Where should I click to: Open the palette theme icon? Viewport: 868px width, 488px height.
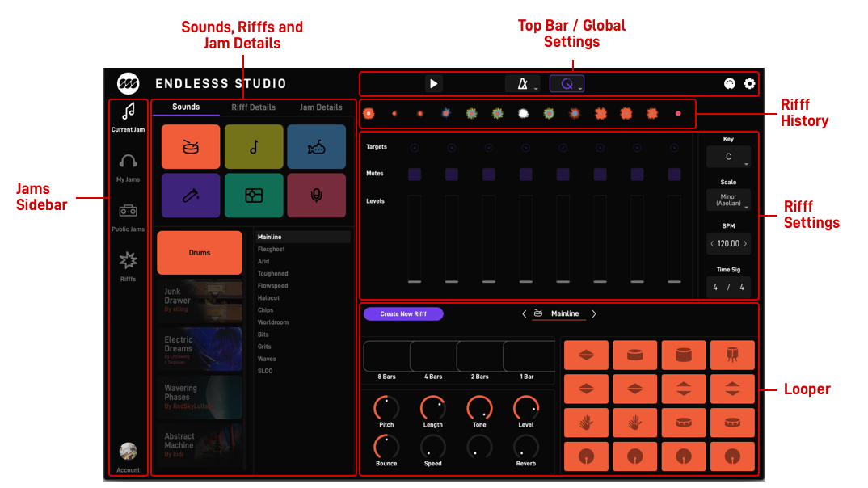coord(730,83)
